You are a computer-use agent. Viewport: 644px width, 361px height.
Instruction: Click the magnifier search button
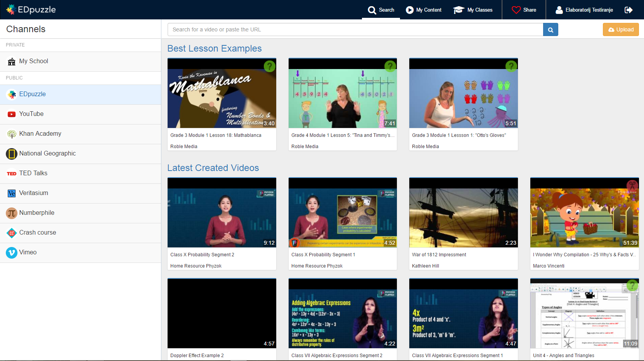pyautogui.click(x=551, y=30)
